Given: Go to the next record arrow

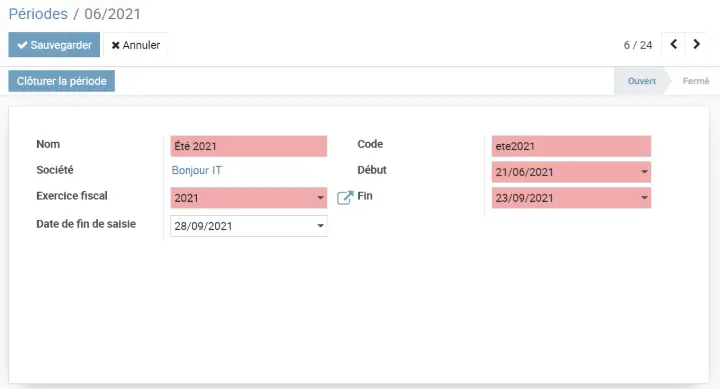Looking at the screenshot, I should [x=697, y=45].
